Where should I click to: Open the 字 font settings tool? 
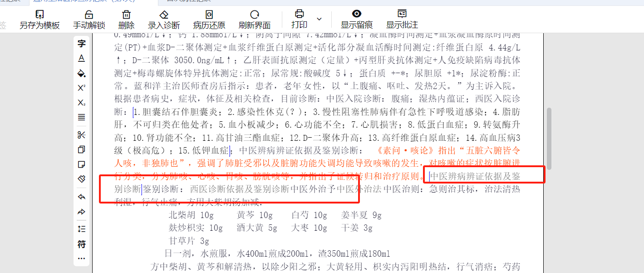[x=81, y=44]
